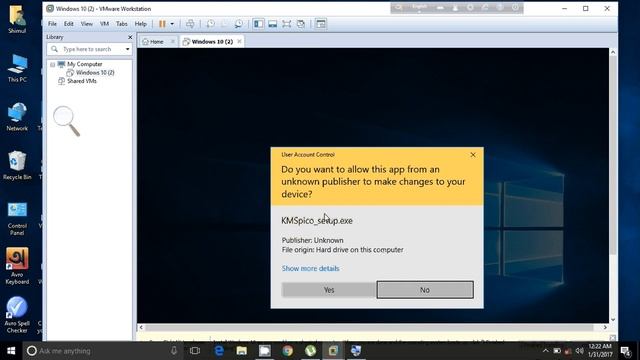Click the VM view vertical scrollbar

pos(613,155)
